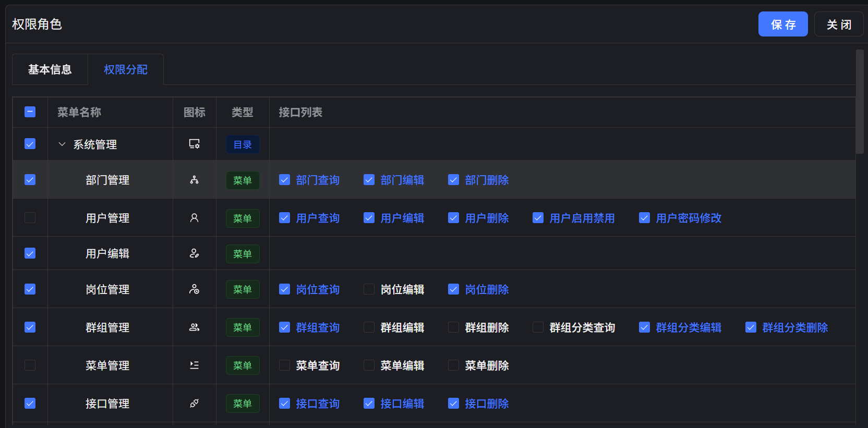Click the 目录 type tag
The width and height of the screenshot is (868, 428).
243,145
